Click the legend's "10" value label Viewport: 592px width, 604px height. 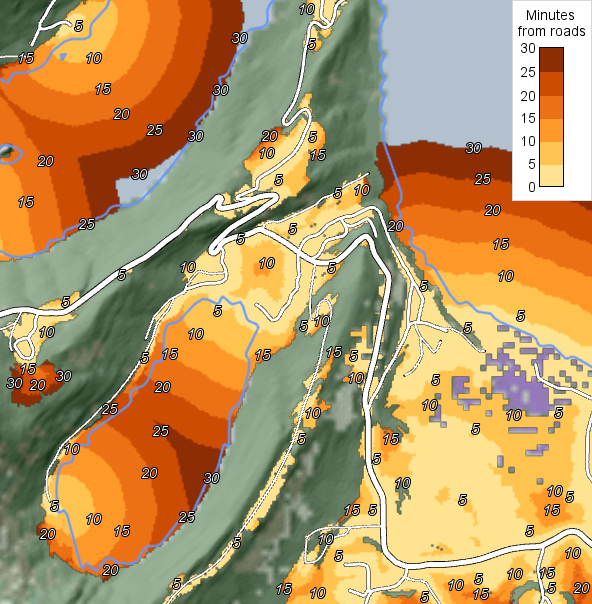pos(528,141)
